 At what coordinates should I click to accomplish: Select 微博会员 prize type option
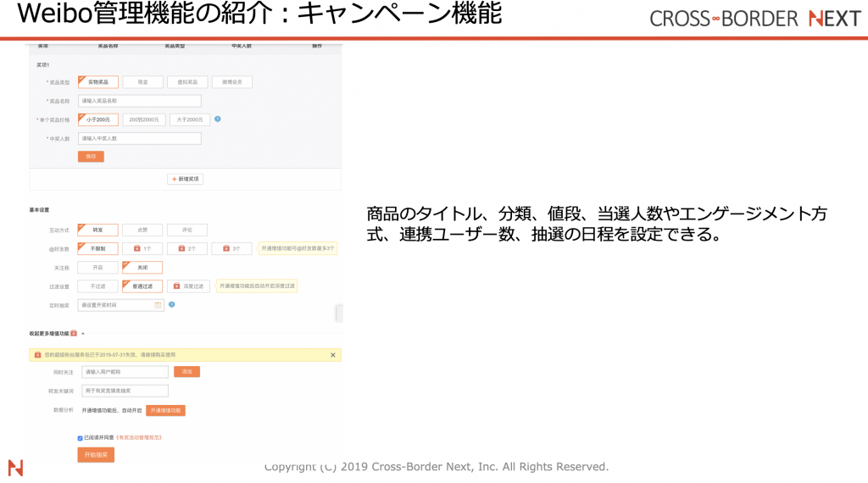[232, 82]
